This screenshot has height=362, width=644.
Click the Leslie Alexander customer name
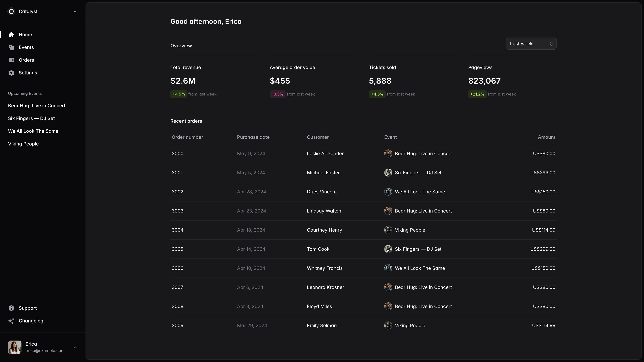click(x=325, y=153)
